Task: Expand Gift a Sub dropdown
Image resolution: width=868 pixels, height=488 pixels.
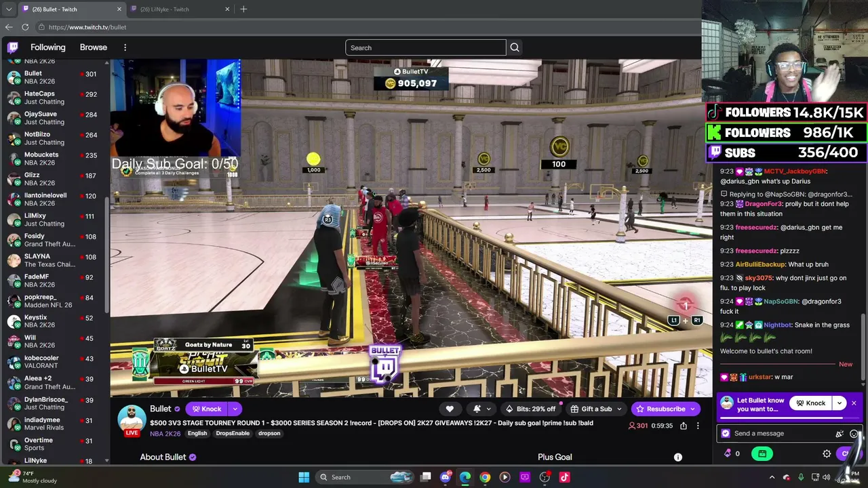Action: click(619, 409)
